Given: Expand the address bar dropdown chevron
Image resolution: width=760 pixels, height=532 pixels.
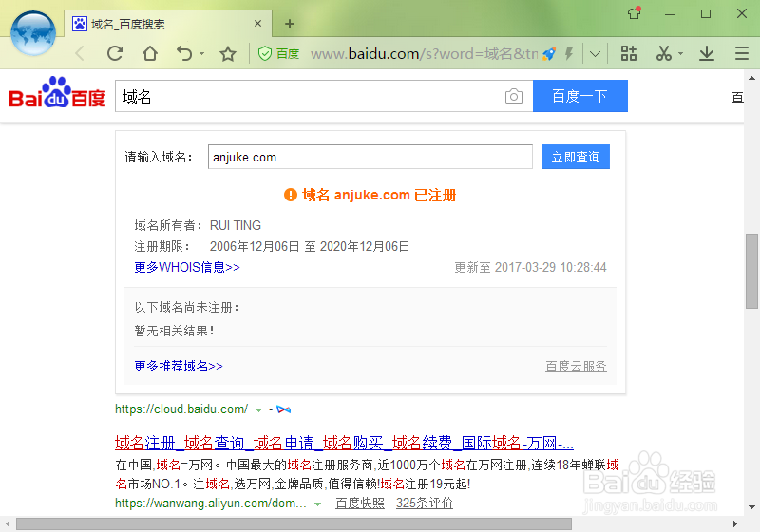Looking at the screenshot, I should 596,54.
